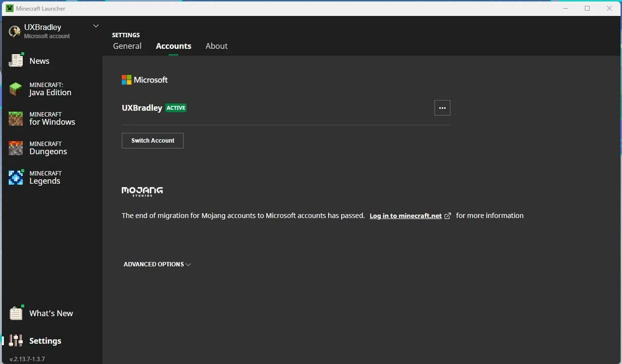Open Minecraft Legends from the sidebar
Image resolution: width=622 pixels, height=364 pixels.
pos(45,177)
